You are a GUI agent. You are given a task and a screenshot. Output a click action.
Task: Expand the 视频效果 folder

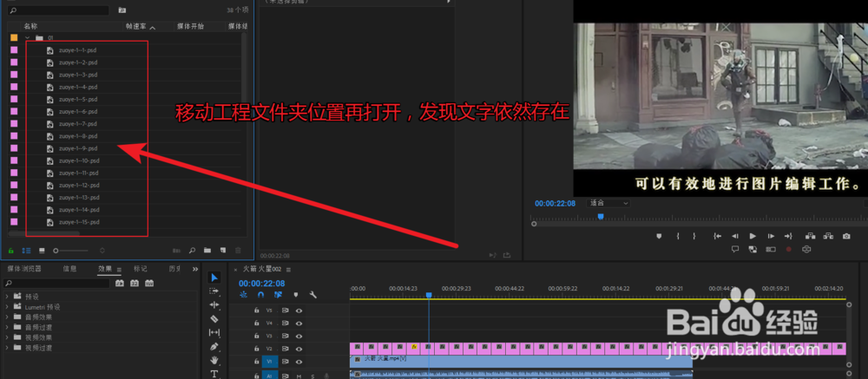[7, 337]
